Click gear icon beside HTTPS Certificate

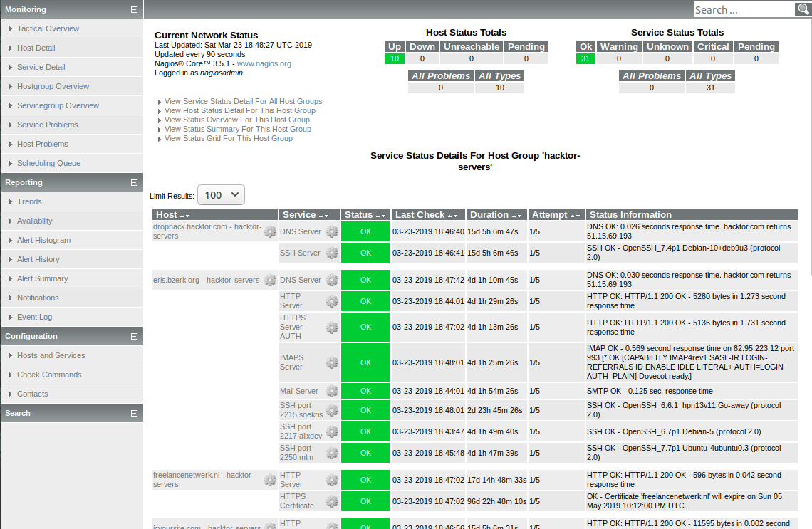tap(332, 501)
